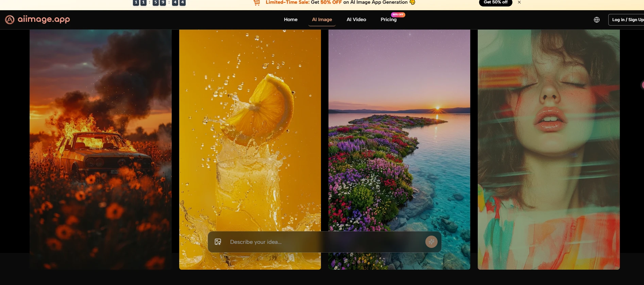Click the shopping cart icon in sale banner
The image size is (644, 285).
point(257,3)
